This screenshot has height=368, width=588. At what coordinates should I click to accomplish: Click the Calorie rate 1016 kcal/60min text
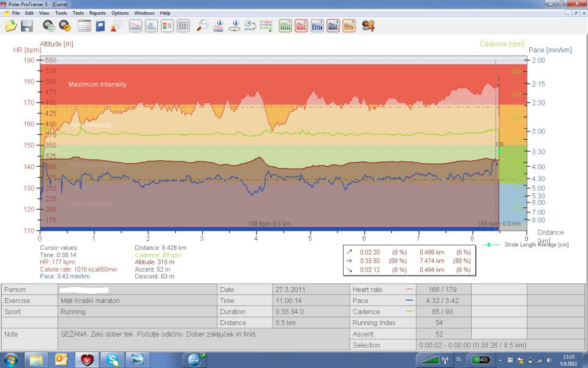point(79,269)
